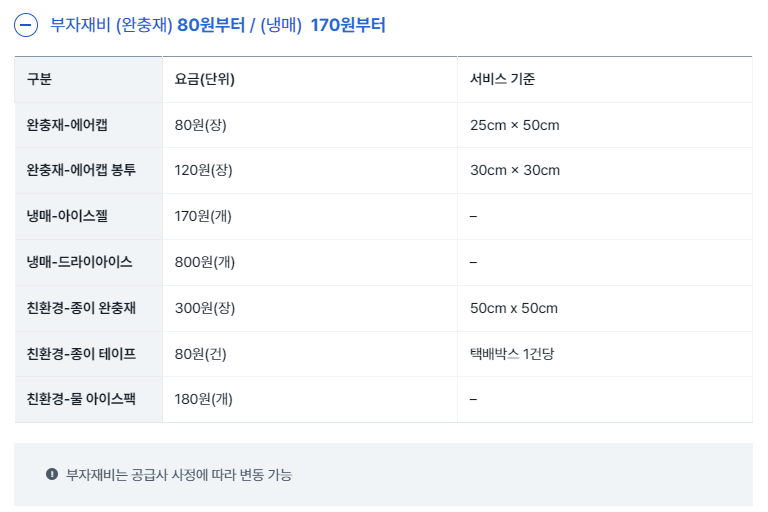Select the 친환경-물 아이스팩 row label

pyautogui.click(x=81, y=399)
